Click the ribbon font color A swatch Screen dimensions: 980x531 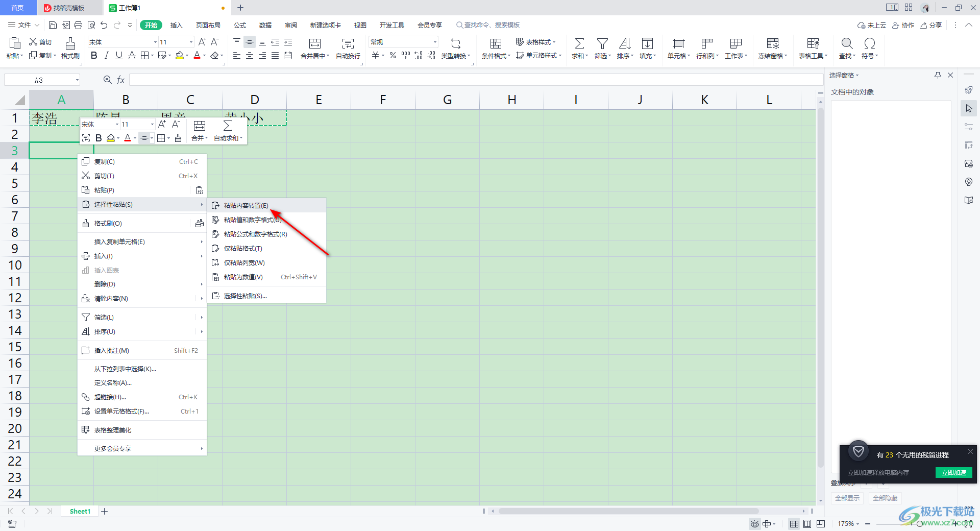pyautogui.click(x=197, y=55)
